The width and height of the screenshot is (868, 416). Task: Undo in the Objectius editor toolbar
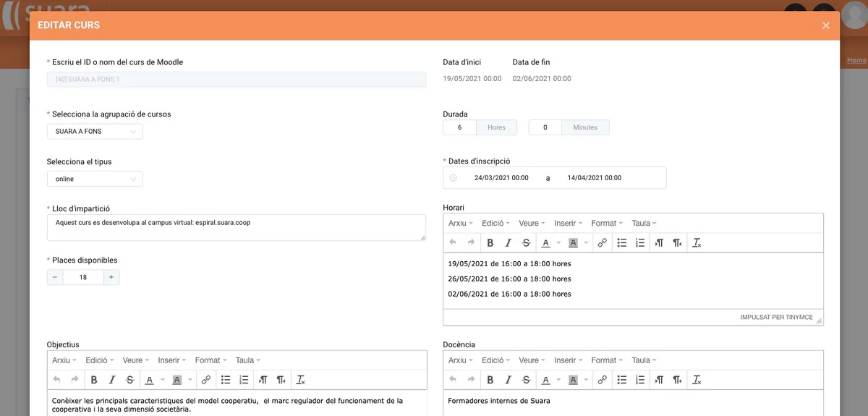tap(56, 380)
